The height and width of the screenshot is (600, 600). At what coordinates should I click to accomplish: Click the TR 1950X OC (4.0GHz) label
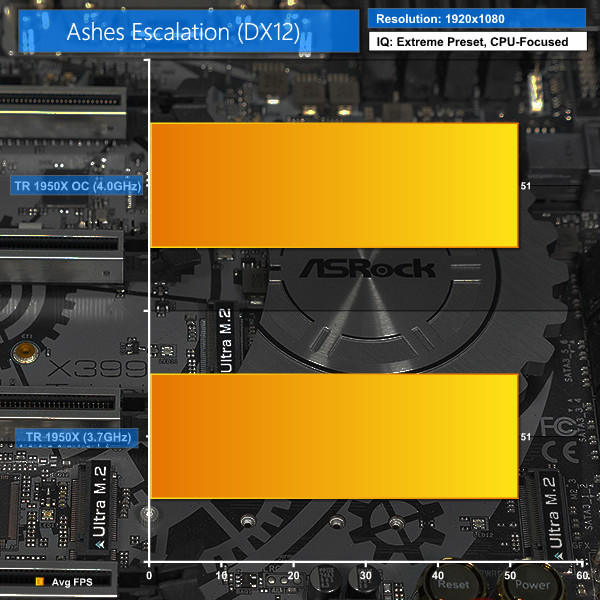pyautogui.click(x=77, y=186)
